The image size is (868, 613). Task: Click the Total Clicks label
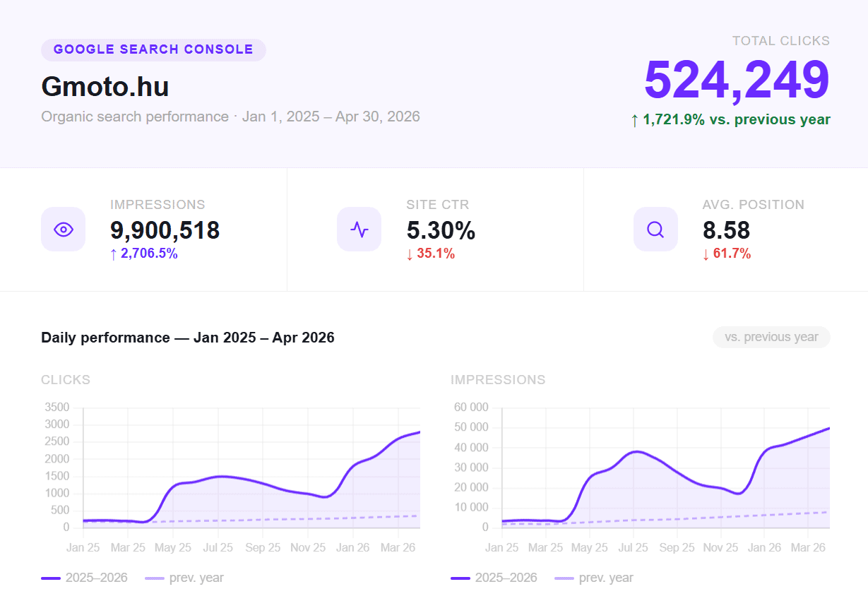[781, 41]
